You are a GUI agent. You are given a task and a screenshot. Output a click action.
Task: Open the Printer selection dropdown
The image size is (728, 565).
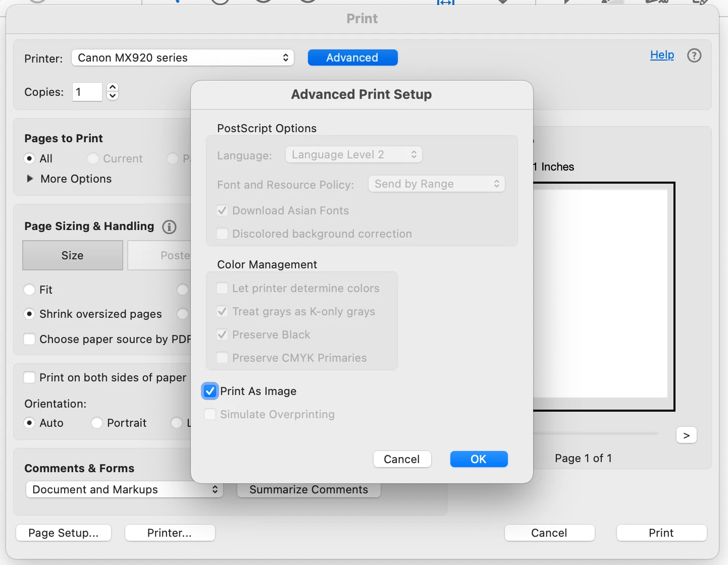(183, 58)
